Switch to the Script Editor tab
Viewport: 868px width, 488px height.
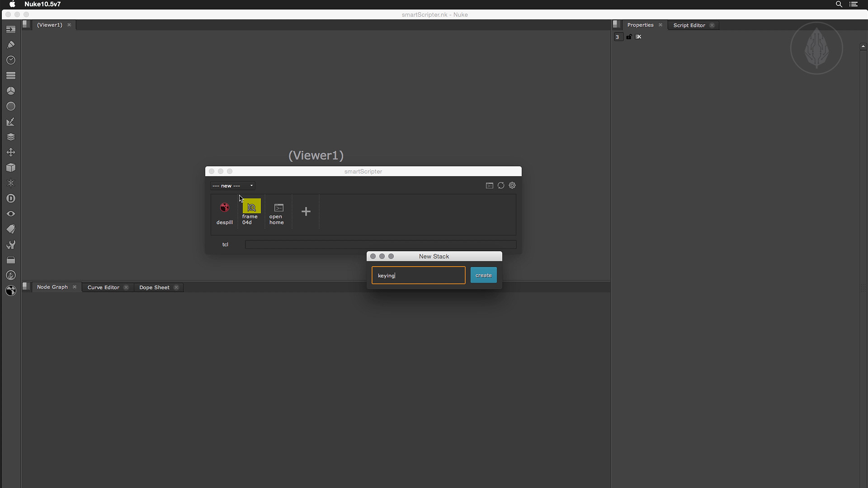(x=689, y=25)
